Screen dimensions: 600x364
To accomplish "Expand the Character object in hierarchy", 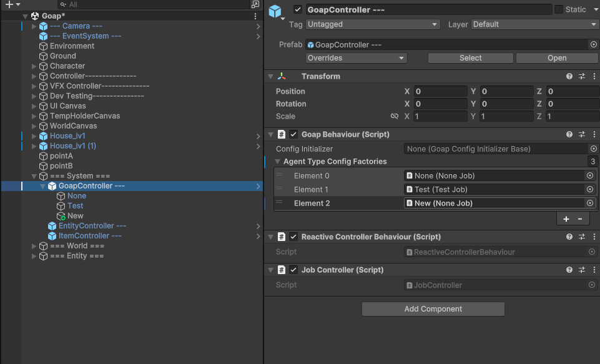I will (34, 66).
